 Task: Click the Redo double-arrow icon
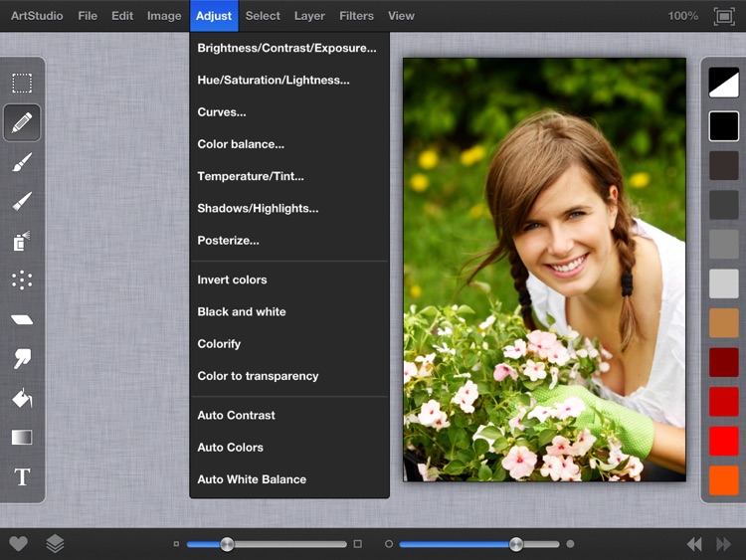(x=724, y=544)
